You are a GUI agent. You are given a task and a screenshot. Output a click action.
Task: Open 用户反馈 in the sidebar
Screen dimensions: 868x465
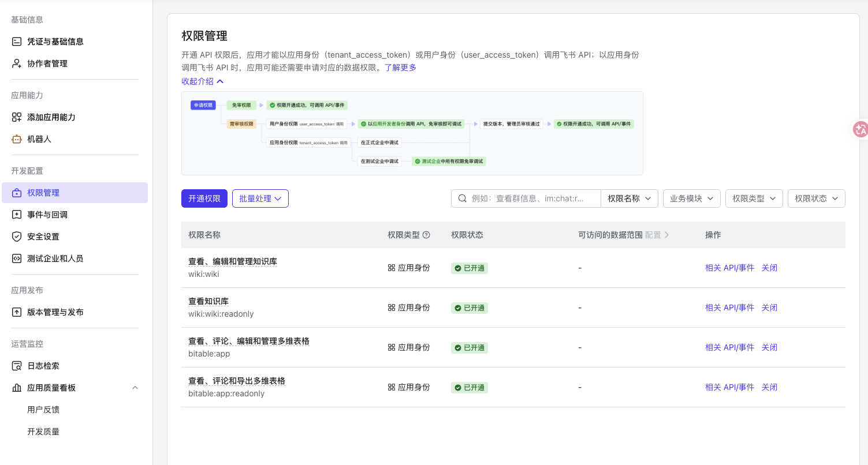point(43,410)
